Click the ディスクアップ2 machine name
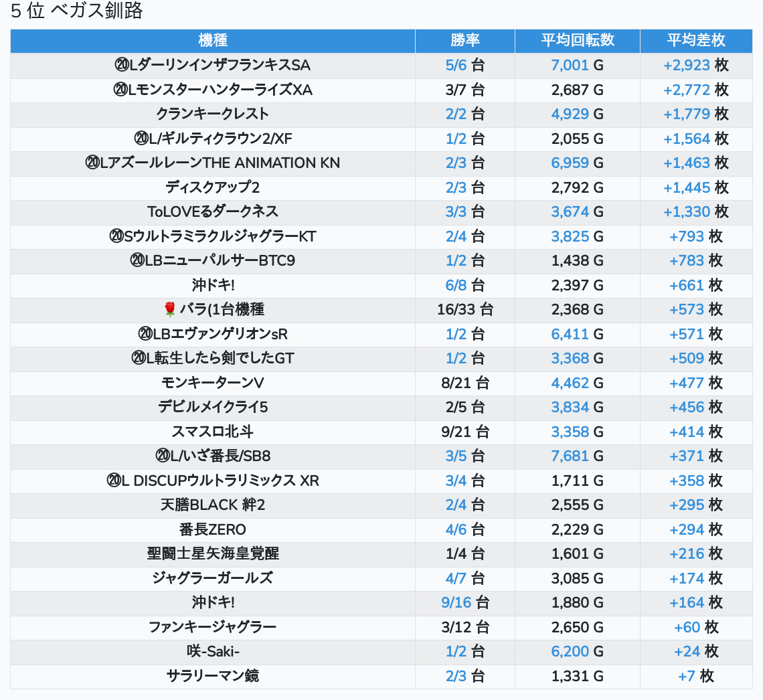 tap(213, 187)
